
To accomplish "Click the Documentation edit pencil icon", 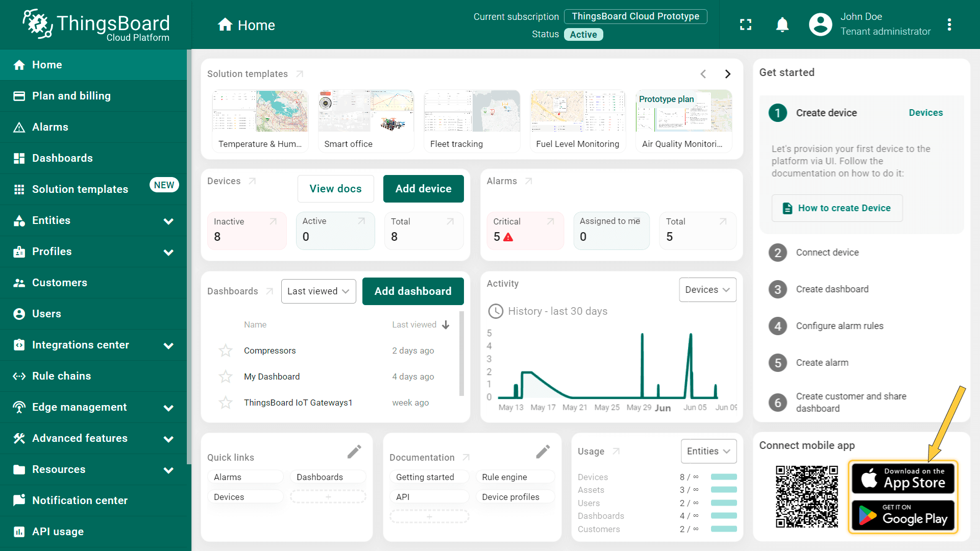I will tap(543, 452).
